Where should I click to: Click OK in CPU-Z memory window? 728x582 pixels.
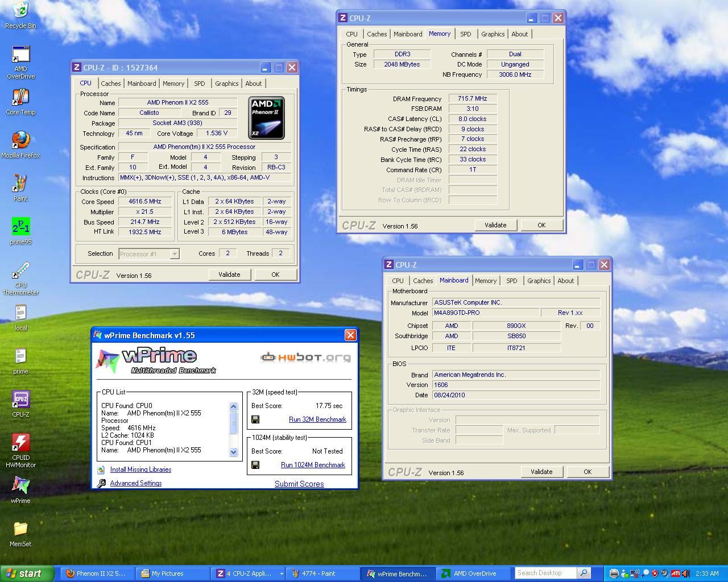coord(541,225)
